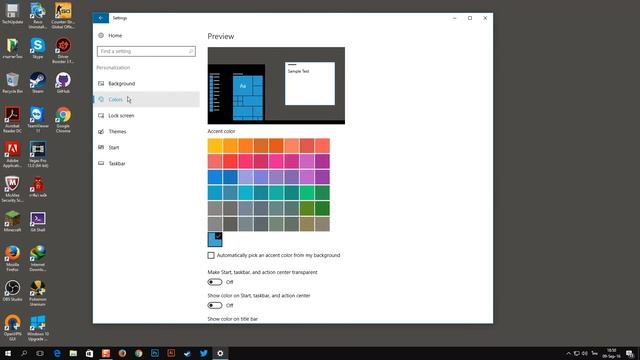Pick the dark green swatch ending fifth row
Viewport: 640px width, 360px height.
point(322,209)
